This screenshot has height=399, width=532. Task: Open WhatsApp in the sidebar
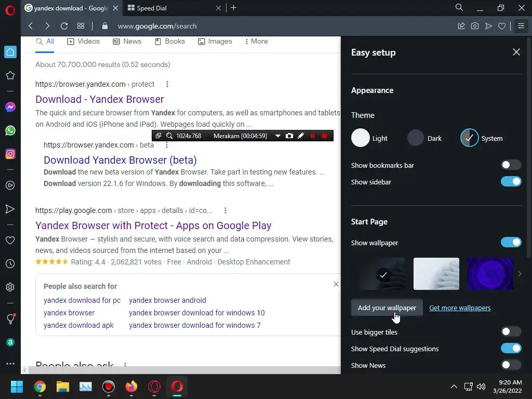(x=10, y=130)
